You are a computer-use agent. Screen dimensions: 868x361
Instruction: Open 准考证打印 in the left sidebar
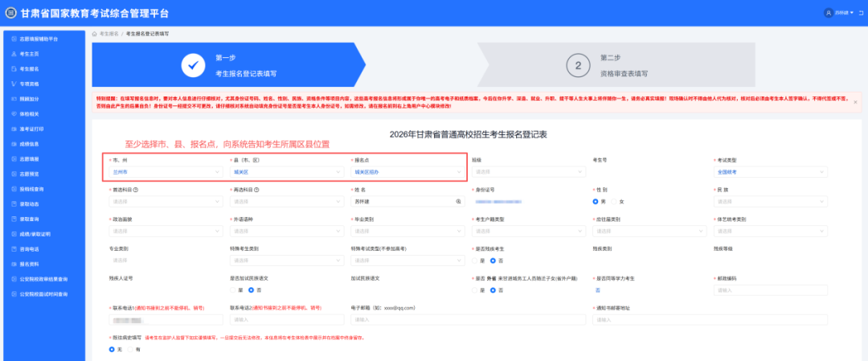(32, 129)
